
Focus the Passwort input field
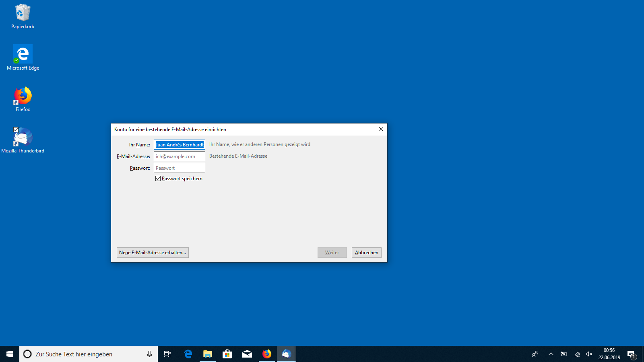[x=179, y=168]
